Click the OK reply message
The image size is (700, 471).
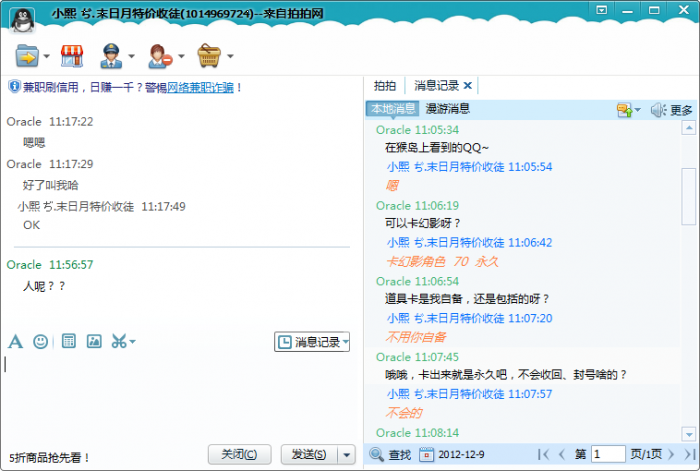click(31, 225)
